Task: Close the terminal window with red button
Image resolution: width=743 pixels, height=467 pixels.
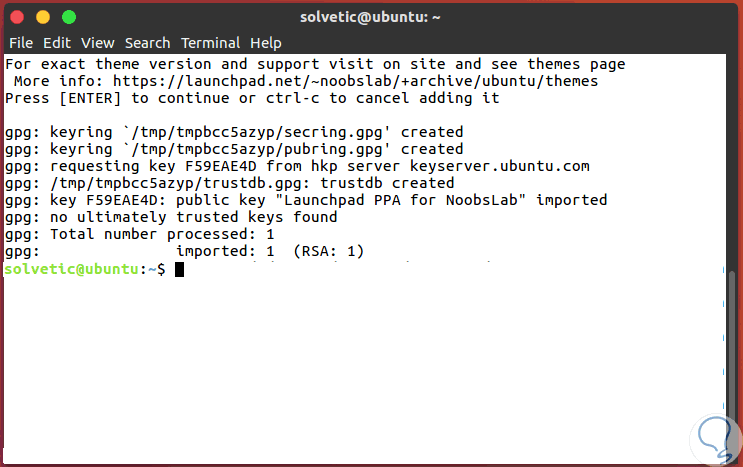Action: 20,17
